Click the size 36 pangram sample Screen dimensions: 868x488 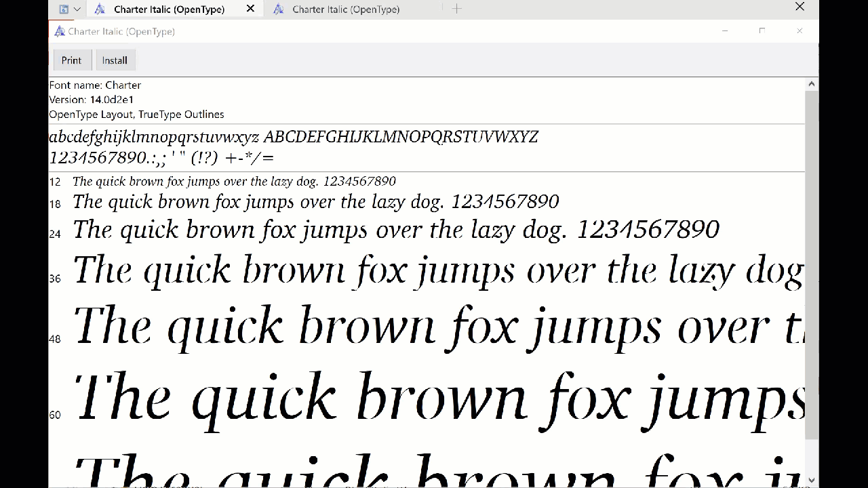click(x=438, y=270)
